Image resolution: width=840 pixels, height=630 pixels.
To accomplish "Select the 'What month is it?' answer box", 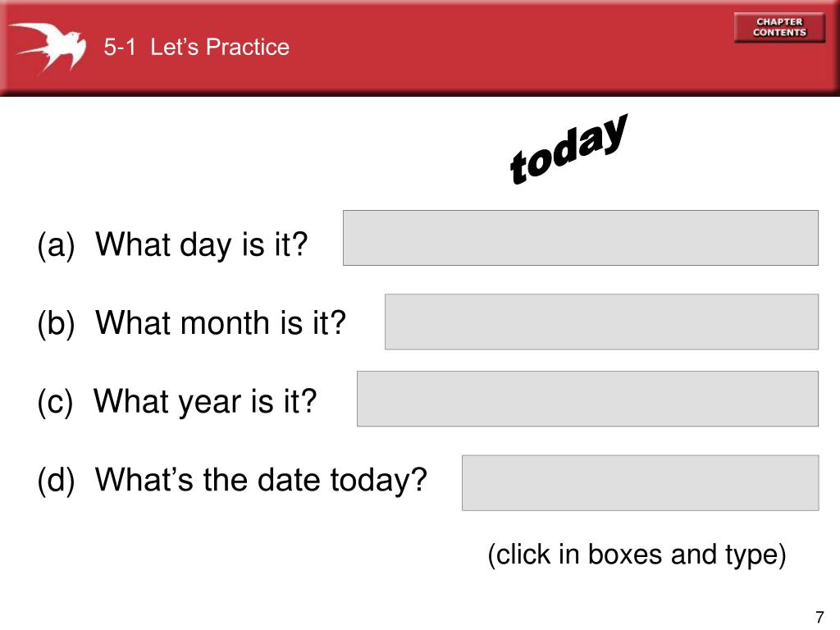I will 601,322.
